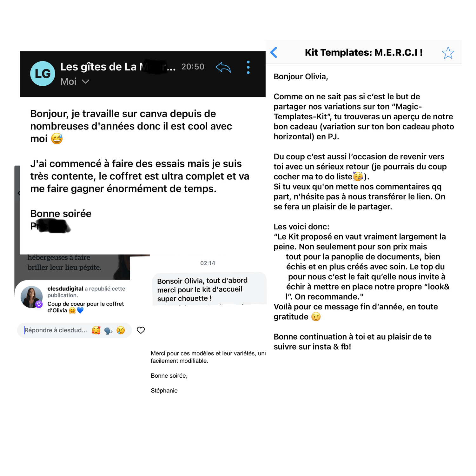476x476 pixels.
Task: Go back using the blue chevron arrow
Action: click(x=274, y=52)
